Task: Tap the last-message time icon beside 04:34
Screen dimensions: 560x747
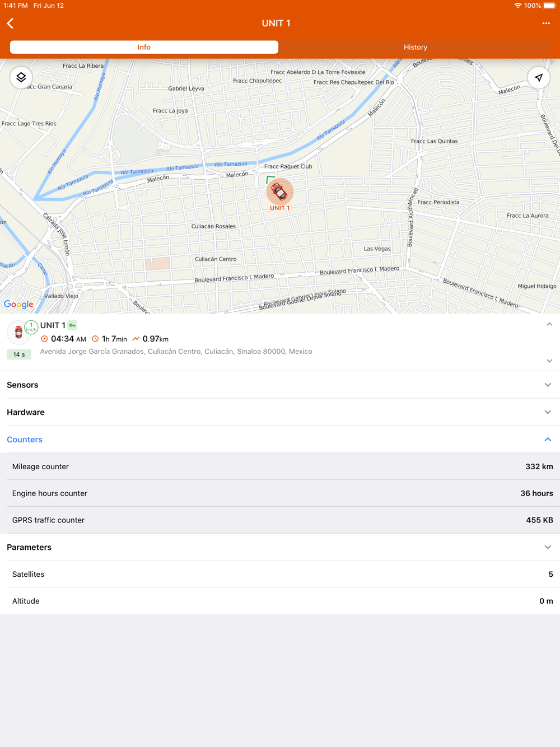Action: coord(44,339)
